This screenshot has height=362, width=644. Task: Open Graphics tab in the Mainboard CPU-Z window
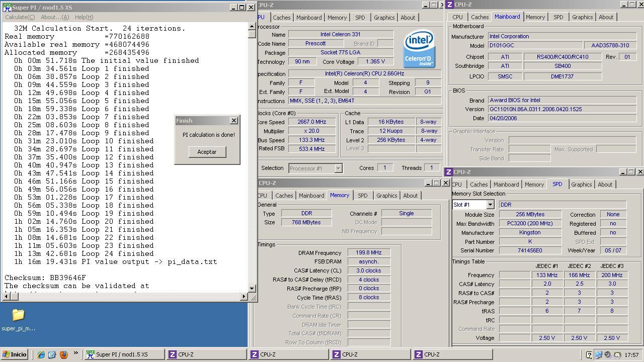[582, 17]
